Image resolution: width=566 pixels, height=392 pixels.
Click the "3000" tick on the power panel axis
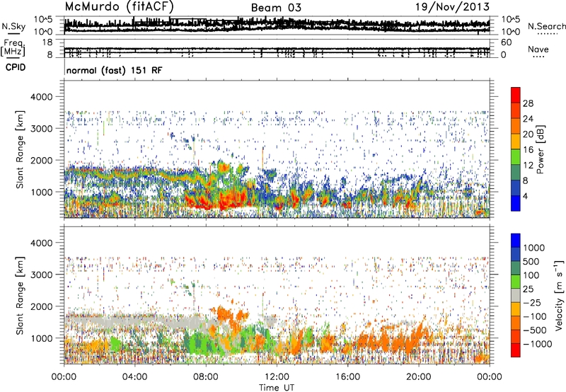[42, 129]
